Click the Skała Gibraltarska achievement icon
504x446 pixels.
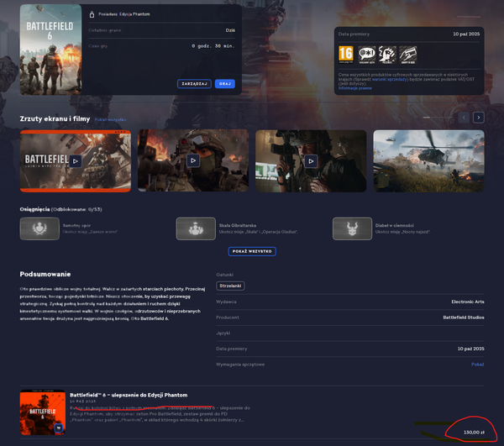click(x=196, y=229)
